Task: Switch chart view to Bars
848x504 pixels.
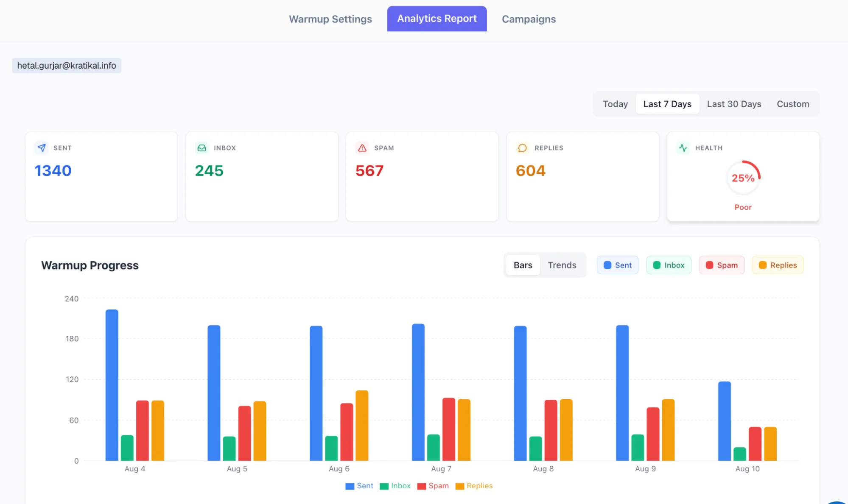Action: coord(523,265)
